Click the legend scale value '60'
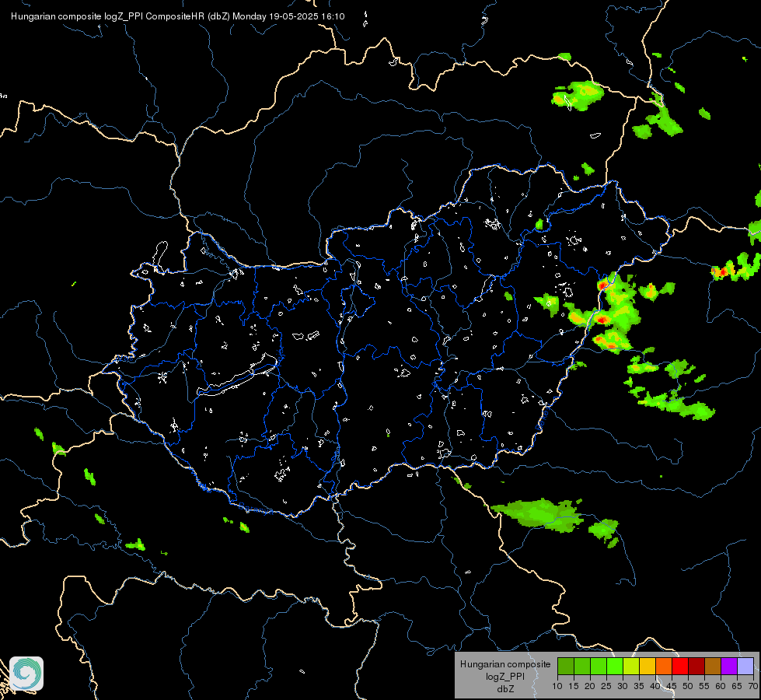761x700 pixels. (x=721, y=686)
